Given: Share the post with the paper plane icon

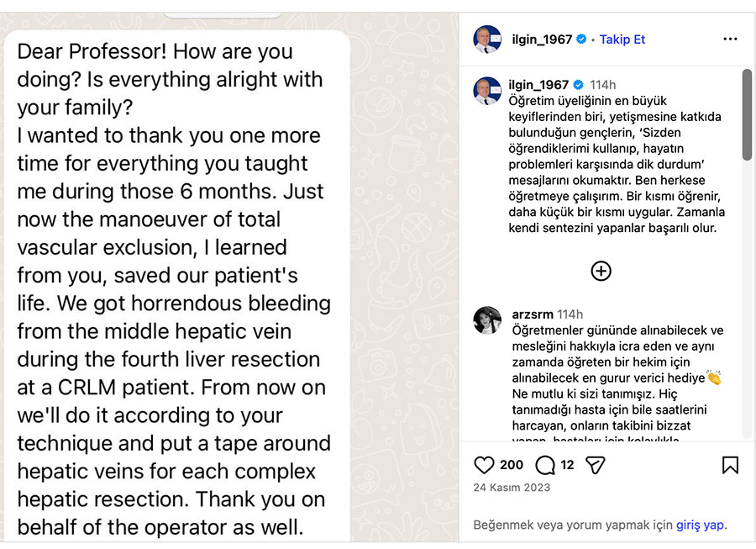Looking at the screenshot, I should [595, 465].
